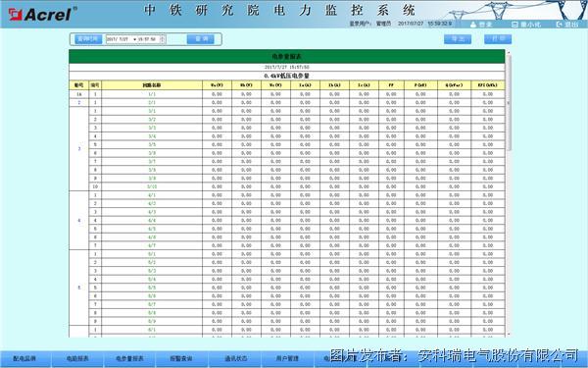Click the 打印 print button
The image size is (588, 368).
pos(498,39)
